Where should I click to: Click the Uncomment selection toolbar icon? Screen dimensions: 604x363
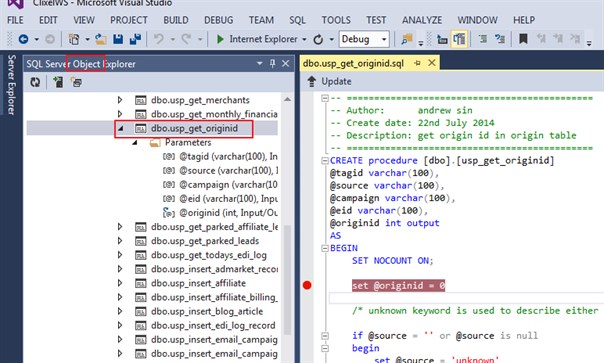click(500, 39)
